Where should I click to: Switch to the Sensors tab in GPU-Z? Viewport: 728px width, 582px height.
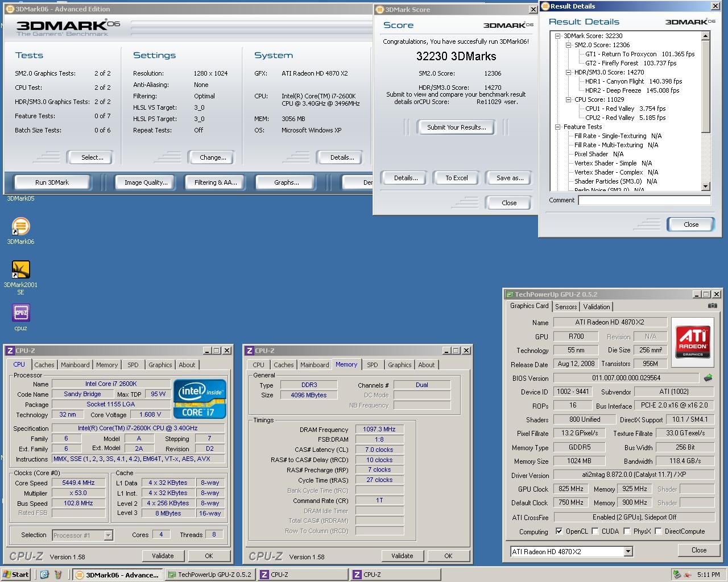[x=566, y=306]
